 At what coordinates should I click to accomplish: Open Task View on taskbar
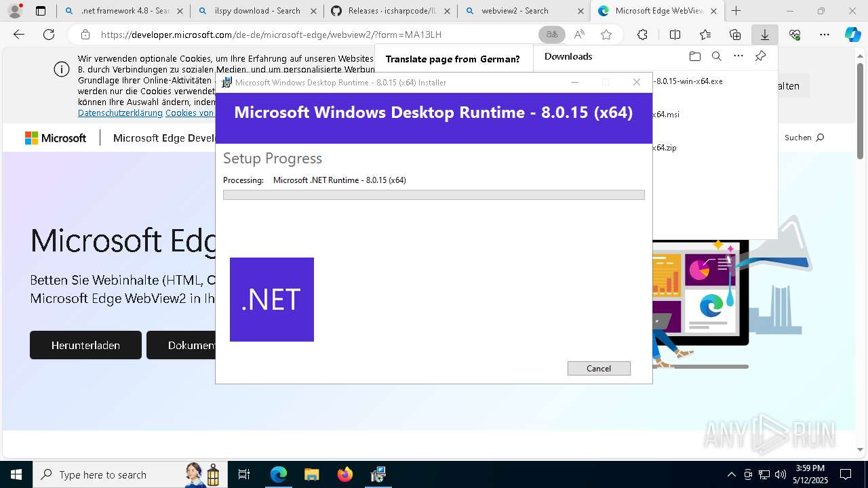[244, 474]
